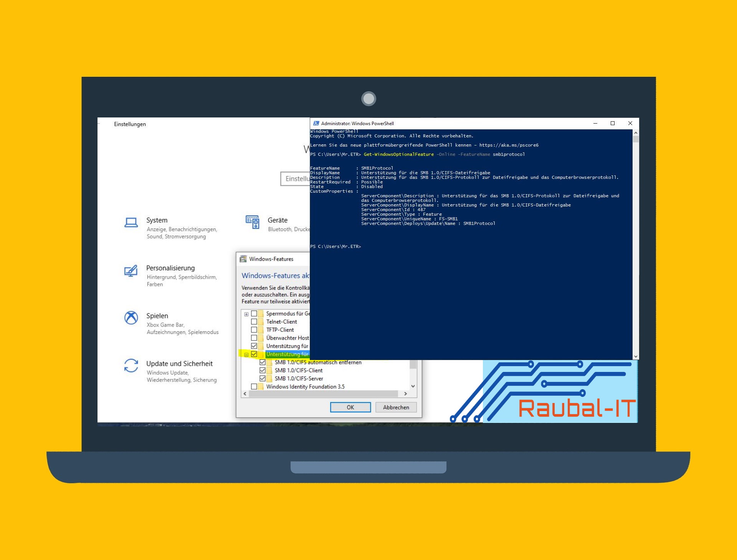Select the System heading in settings
737x560 pixels.
157,220
